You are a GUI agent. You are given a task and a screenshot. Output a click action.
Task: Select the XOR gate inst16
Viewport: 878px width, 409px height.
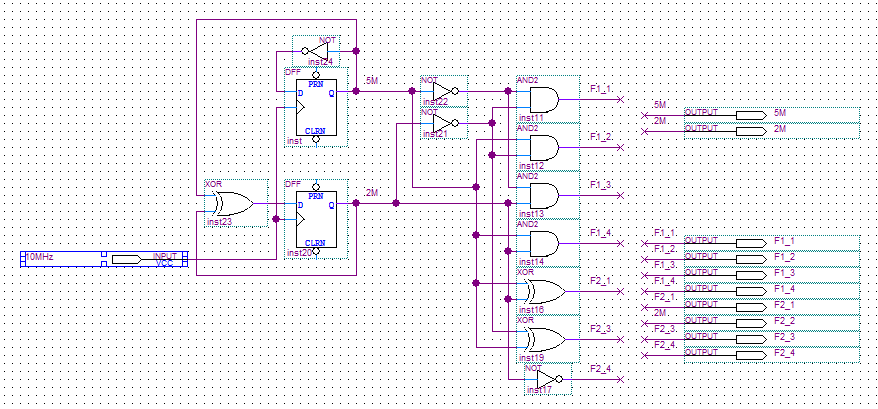click(x=548, y=291)
